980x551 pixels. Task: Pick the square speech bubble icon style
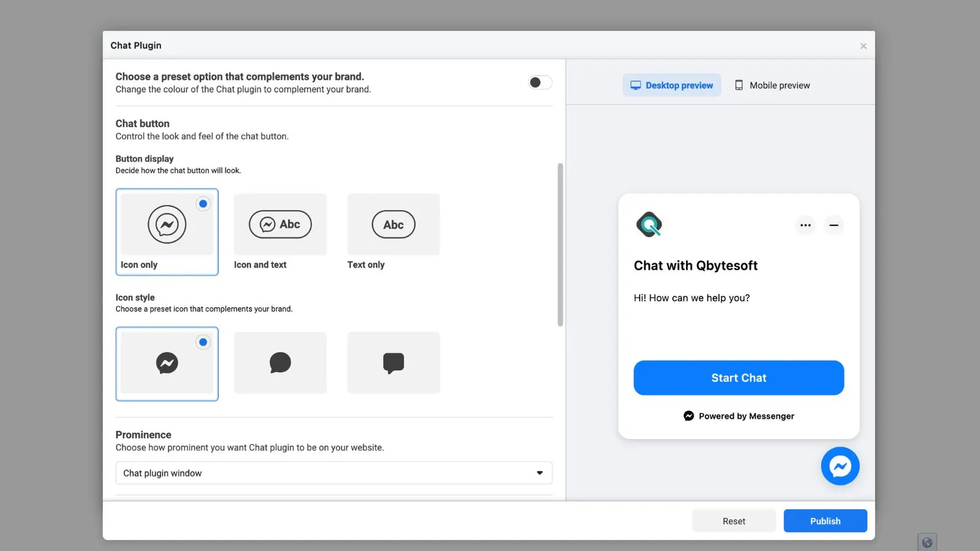[393, 362]
